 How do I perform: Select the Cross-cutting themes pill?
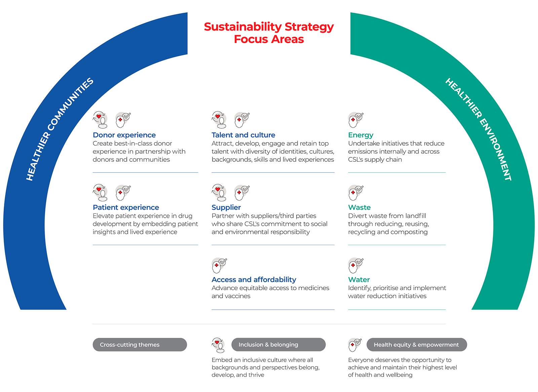click(140, 345)
